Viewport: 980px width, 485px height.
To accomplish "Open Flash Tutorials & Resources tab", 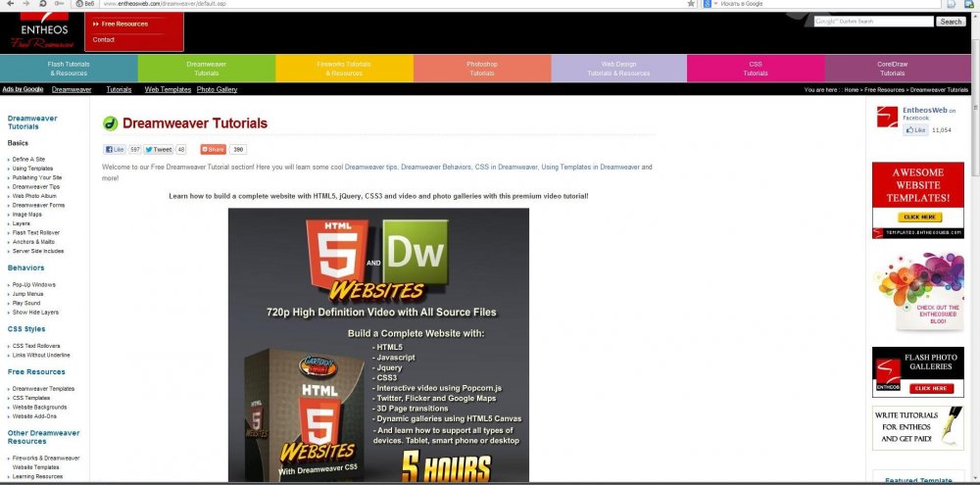I will tap(69, 69).
